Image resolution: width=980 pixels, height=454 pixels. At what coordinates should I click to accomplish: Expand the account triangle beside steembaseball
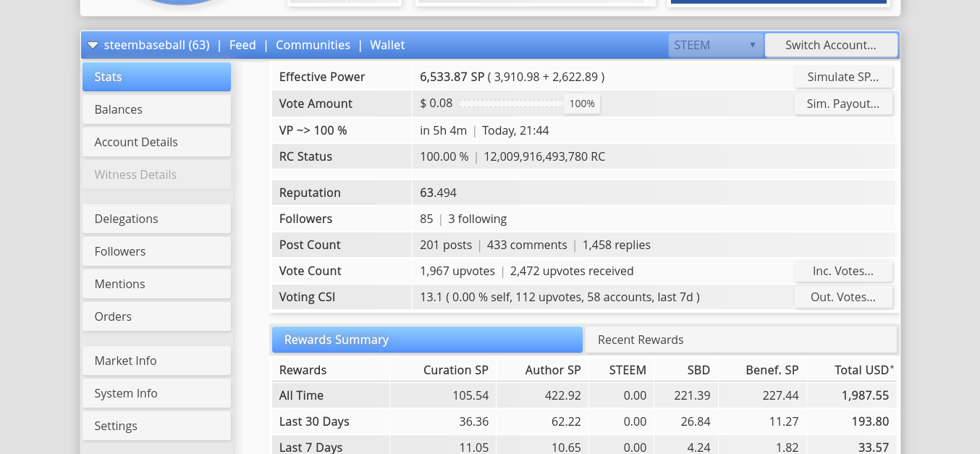click(x=93, y=45)
